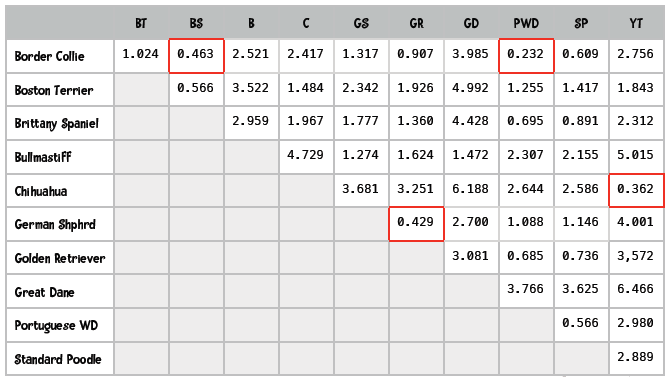Select the German Shphrd GR cell 0.429
This screenshot has height=377, width=668.
(x=416, y=224)
